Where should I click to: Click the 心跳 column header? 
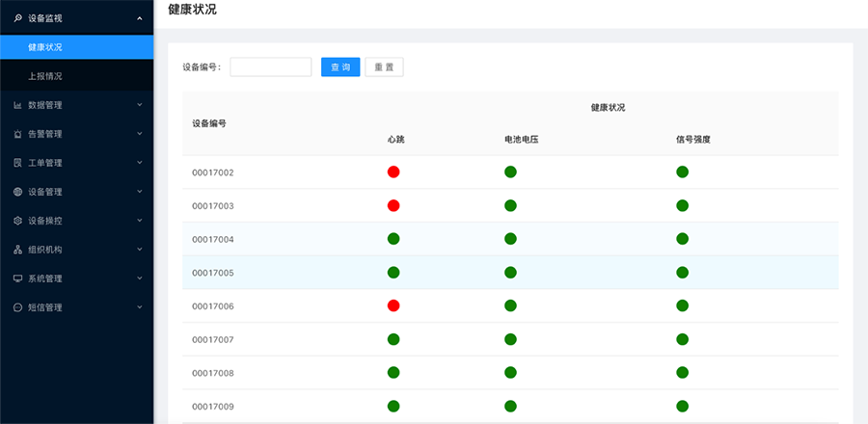[395, 140]
